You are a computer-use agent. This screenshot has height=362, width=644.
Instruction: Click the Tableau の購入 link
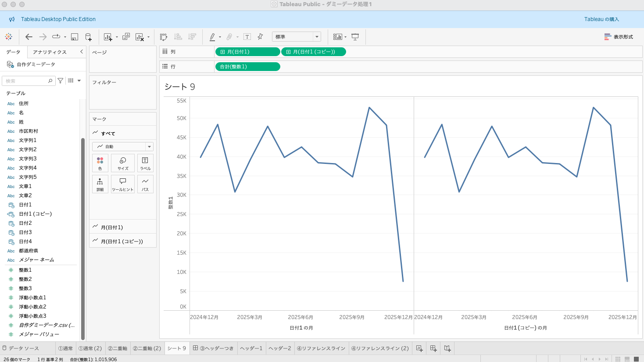click(601, 19)
